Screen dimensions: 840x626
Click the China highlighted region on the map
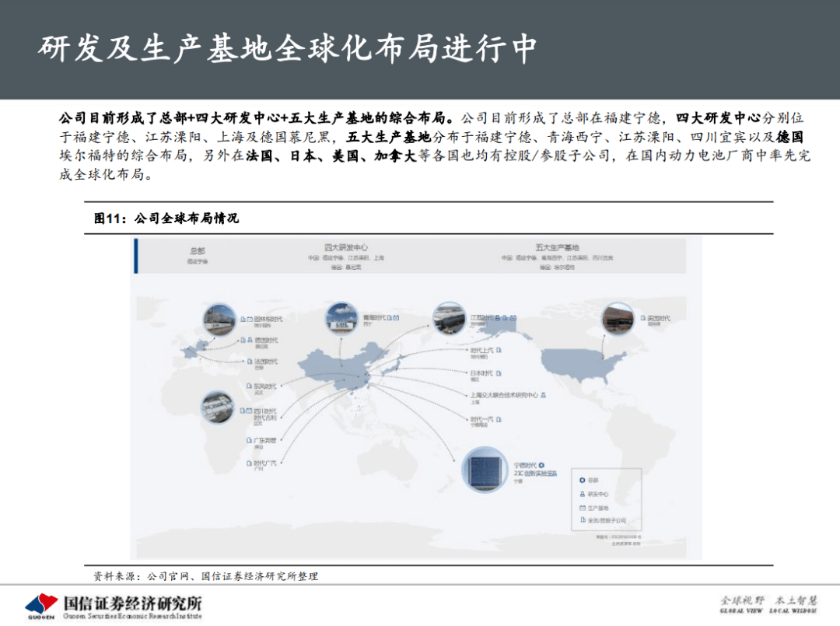point(343,369)
